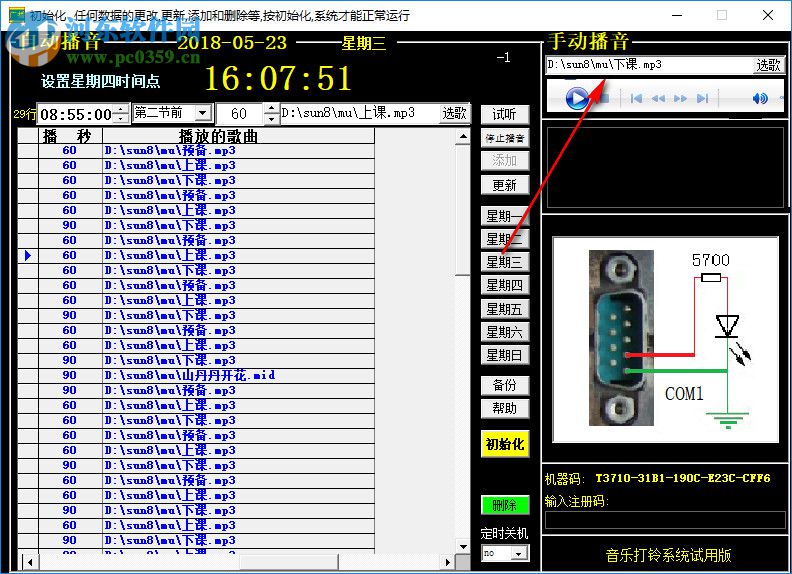Click the COM1 serial port diagram image
The height and width of the screenshot is (574, 792).
(x=665, y=339)
